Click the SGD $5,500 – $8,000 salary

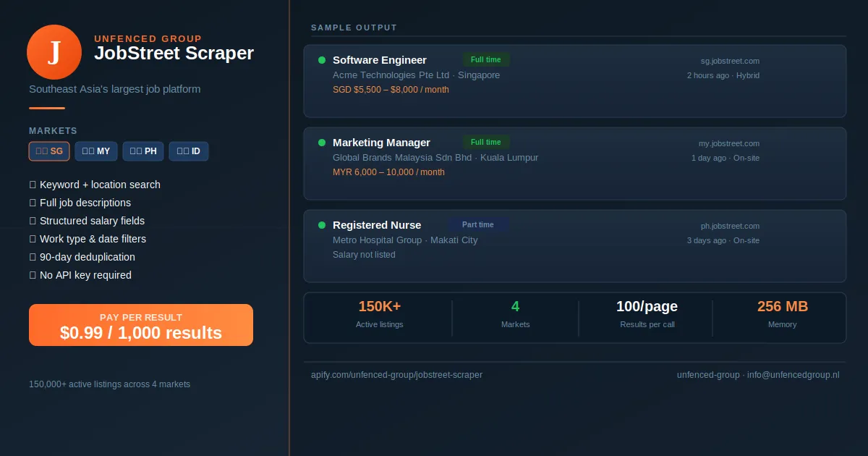coord(391,90)
